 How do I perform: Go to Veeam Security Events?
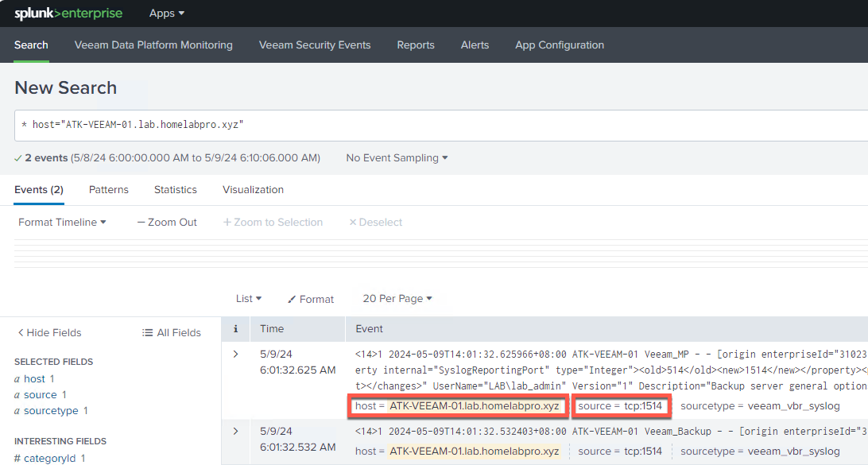click(315, 45)
